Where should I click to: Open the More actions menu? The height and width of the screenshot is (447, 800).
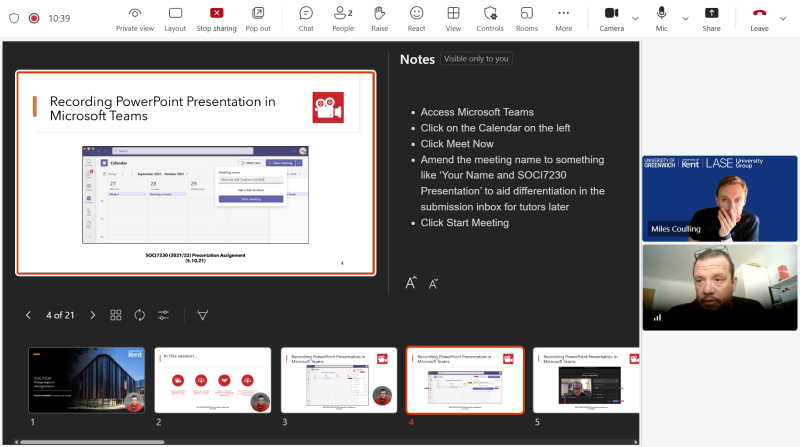pos(563,19)
